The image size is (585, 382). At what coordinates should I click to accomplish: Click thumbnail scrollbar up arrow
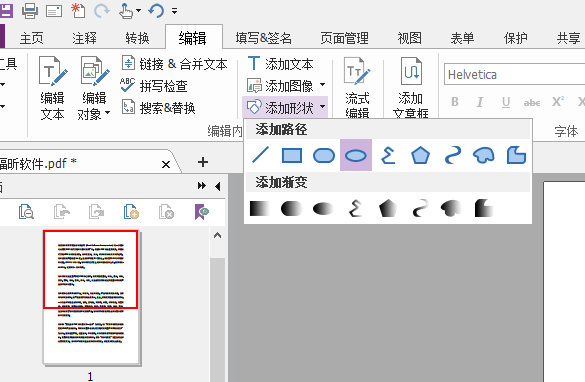tap(218, 235)
